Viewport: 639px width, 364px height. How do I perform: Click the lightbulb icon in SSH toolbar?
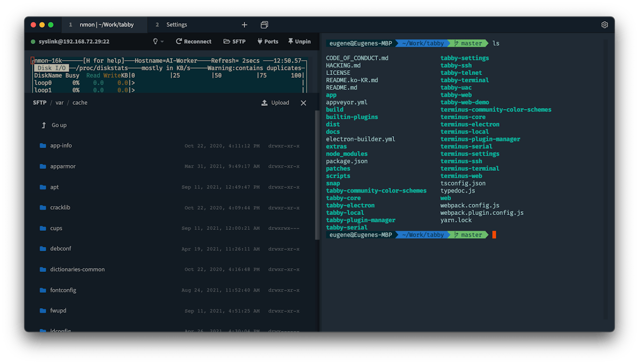[x=155, y=42]
